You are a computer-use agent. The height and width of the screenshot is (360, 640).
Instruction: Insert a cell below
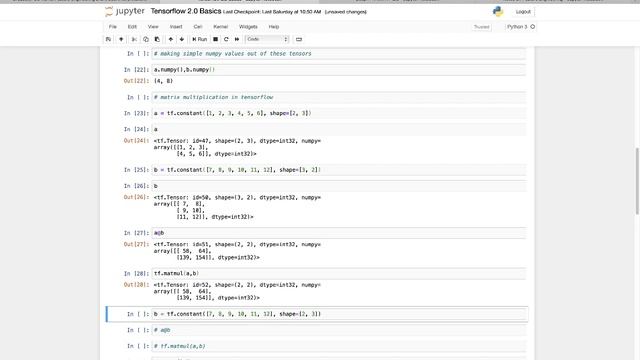(121, 39)
